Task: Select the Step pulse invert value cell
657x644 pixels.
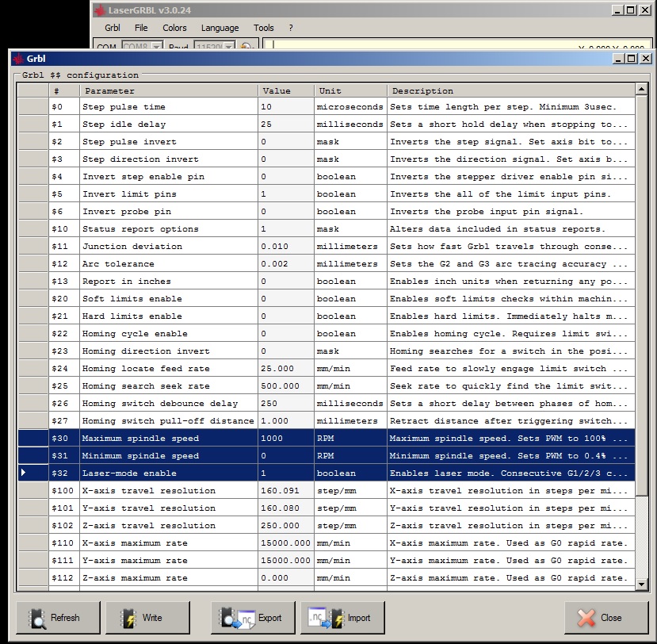Action: 286,142
